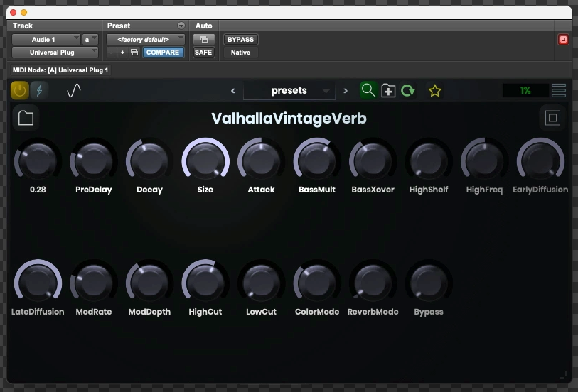Click the PreDelay knob
This screenshot has width=578, height=392.
[x=94, y=161]
